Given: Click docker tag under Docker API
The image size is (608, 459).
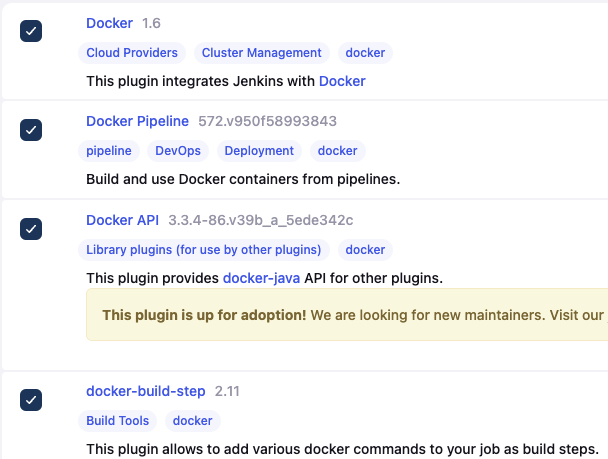Looking at the screenshot, I should pos(365,250).
